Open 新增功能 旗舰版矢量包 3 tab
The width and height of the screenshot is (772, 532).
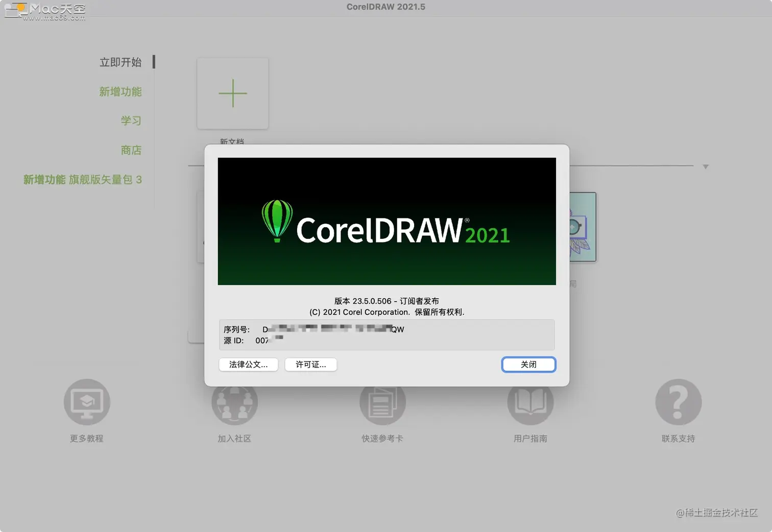tap(83, 180)
